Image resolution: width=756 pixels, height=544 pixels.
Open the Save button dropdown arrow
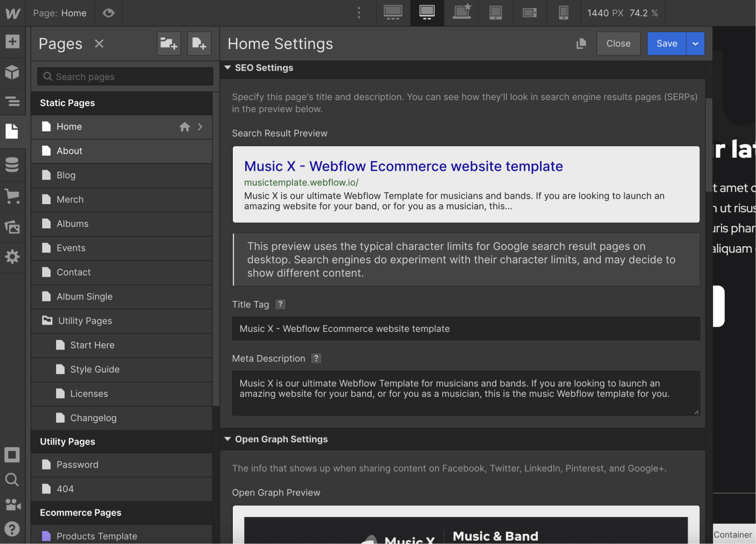(695, 44)
